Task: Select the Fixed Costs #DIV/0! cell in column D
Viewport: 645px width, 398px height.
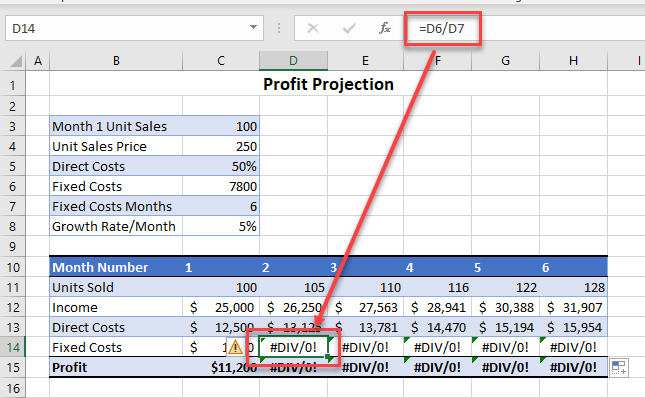Action: (x=293, y=347)
